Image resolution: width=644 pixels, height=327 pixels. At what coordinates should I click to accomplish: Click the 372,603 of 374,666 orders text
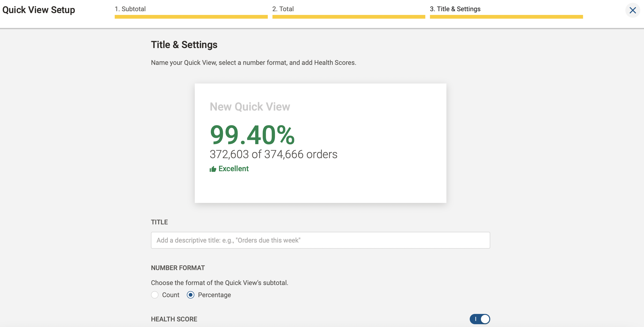(x=274, y=154)
